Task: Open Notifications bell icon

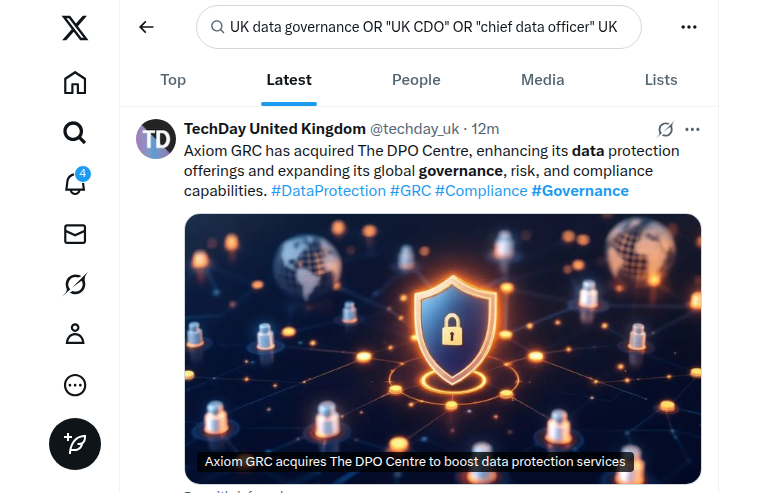Action: [75, 184]
